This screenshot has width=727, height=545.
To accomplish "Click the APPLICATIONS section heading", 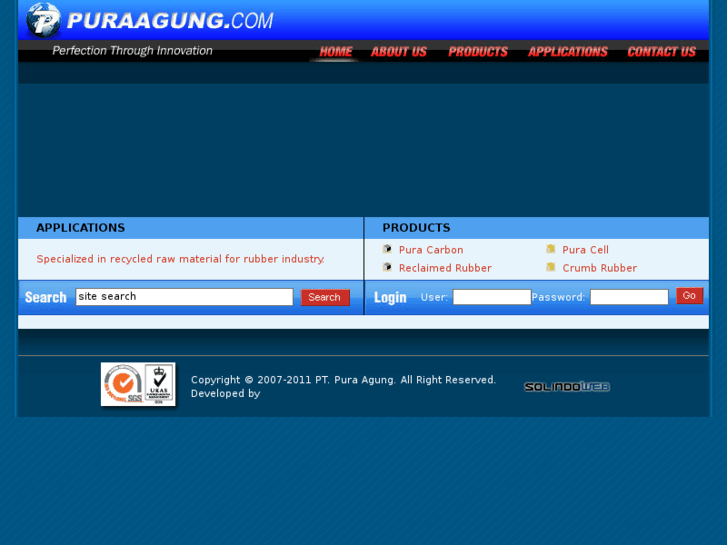I will [x=81, y=228].
